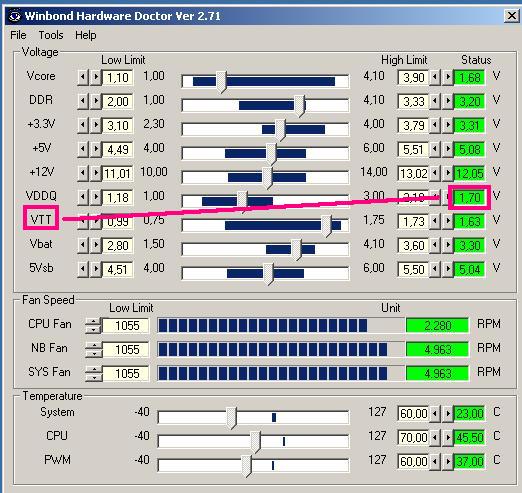The width and height of the screenshot is (522, 493).
Task: Increase +3.3V low limit with right arrow
Action: pos(96,126)
